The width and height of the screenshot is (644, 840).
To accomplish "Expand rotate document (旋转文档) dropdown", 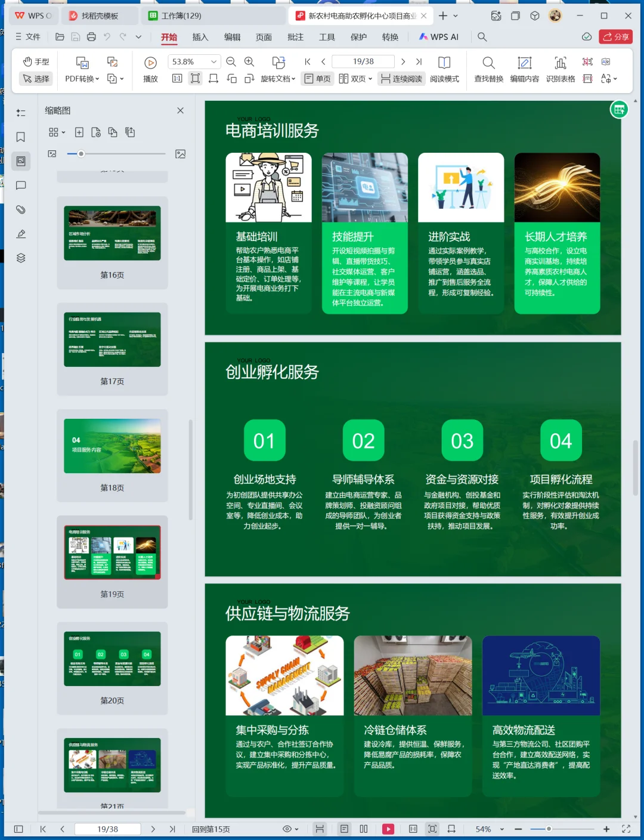I will (277, 78).
